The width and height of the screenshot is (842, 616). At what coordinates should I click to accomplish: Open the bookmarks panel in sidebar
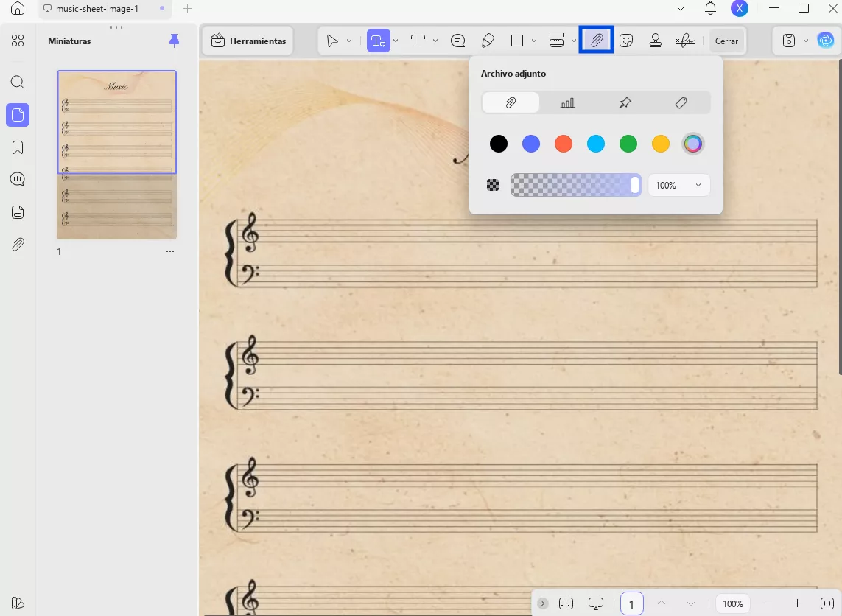18,147
